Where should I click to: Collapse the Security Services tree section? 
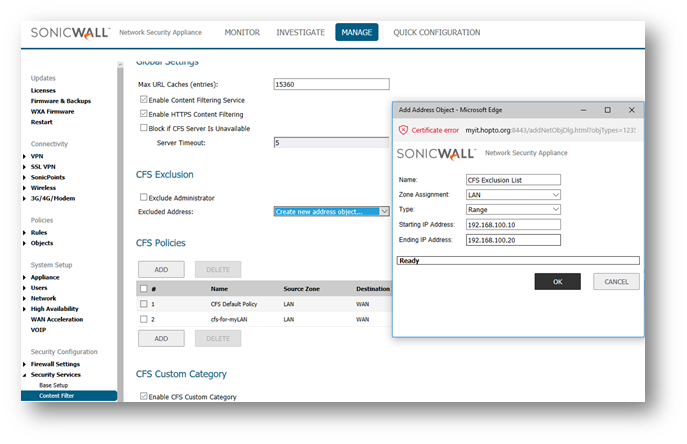(x=25, y=374)
